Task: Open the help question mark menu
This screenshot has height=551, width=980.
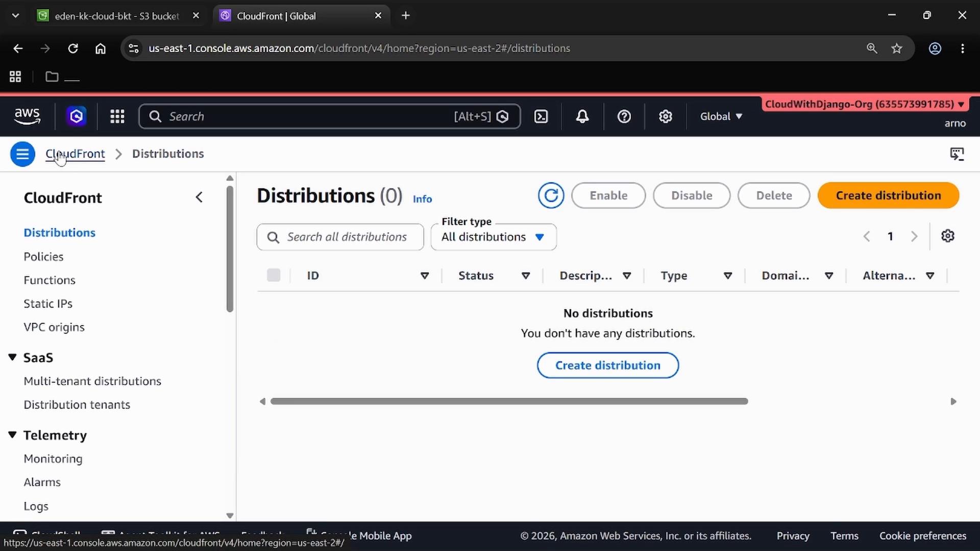Action: point(624,116)
